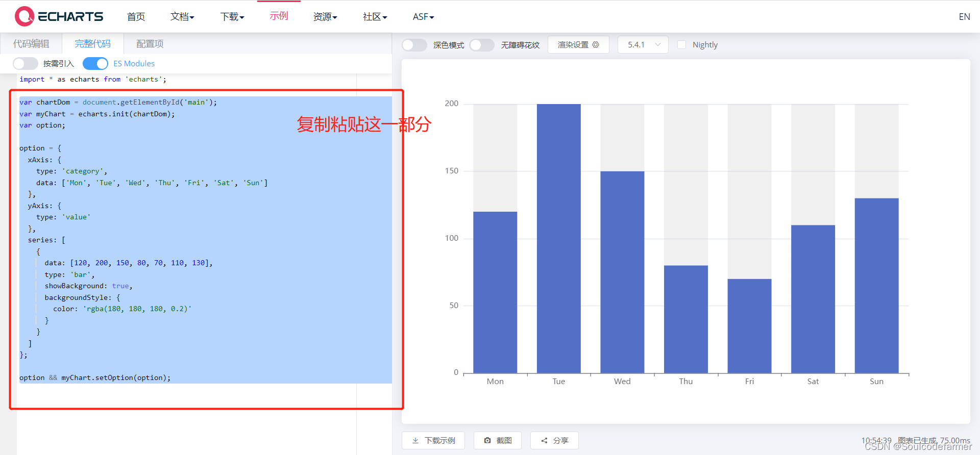Image resolution: width=980 pixels, height=455 pixels.
Task: Click the 下载示例 download button
Action: click(x=433, y=440)
